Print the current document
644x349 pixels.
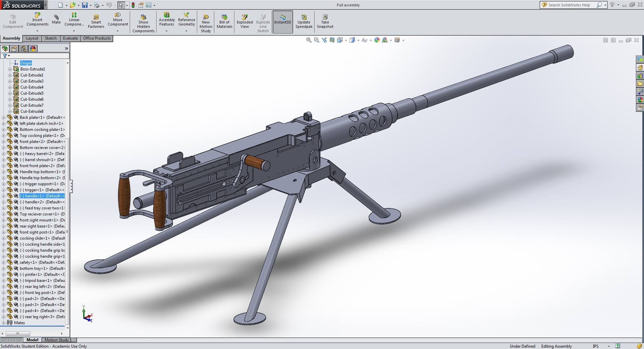[97, 5]
